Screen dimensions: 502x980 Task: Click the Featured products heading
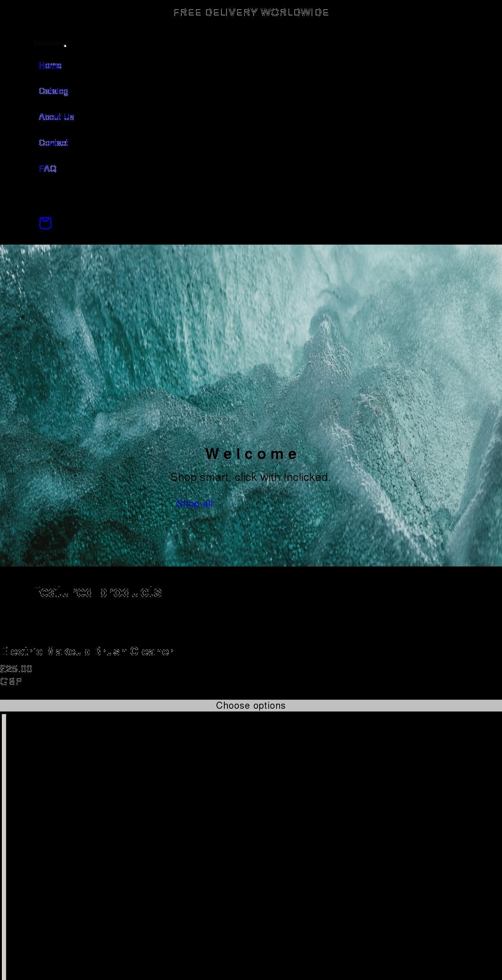coord(98,592)
